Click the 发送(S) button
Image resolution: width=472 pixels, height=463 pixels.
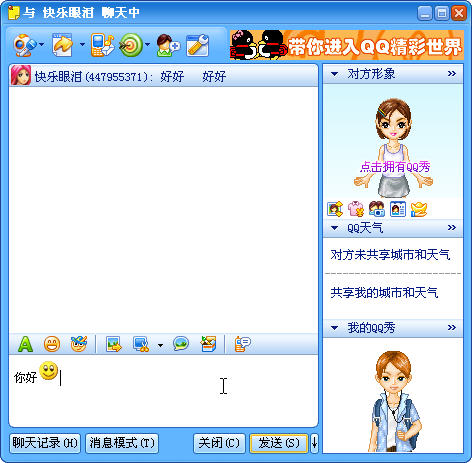pos(279,443)
